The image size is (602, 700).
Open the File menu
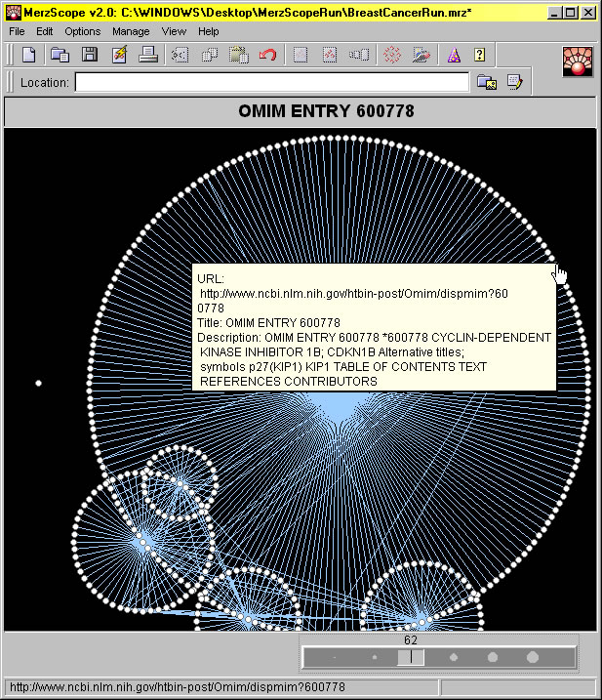(17, 31)
